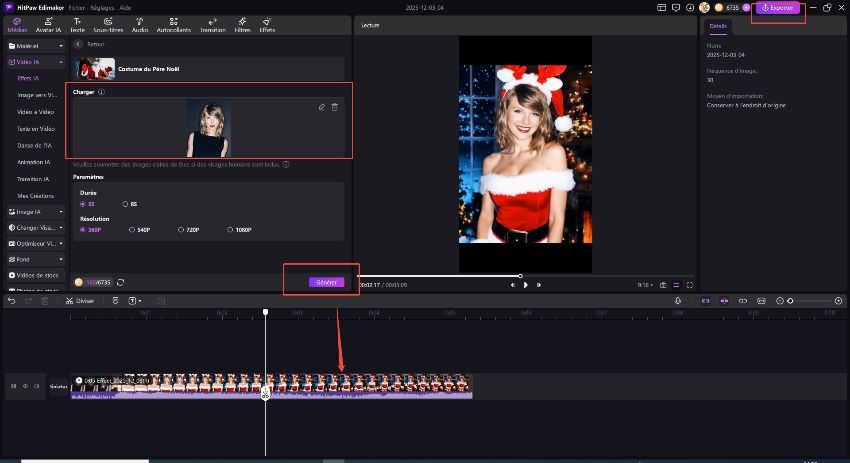
Task: Play the preview video
Action: click(x=525, y=285)
